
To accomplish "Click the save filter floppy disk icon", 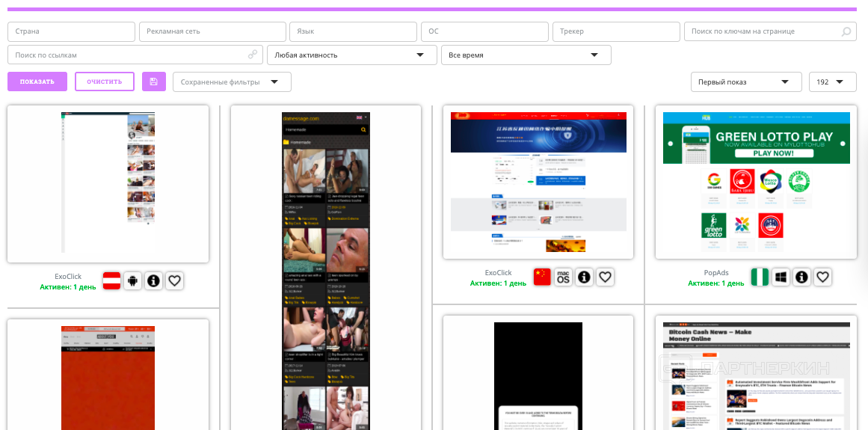I will point(153,82).
